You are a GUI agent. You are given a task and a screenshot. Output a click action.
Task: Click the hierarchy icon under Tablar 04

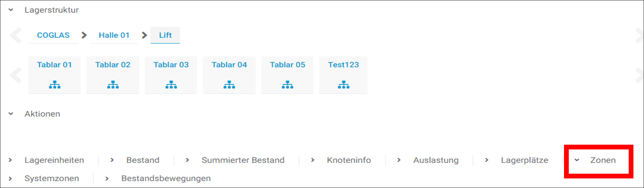[229, 85]
